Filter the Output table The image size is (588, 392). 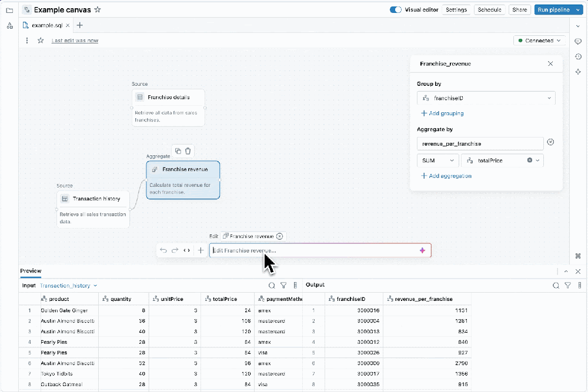pyautogui.click(x=568, y=286)
